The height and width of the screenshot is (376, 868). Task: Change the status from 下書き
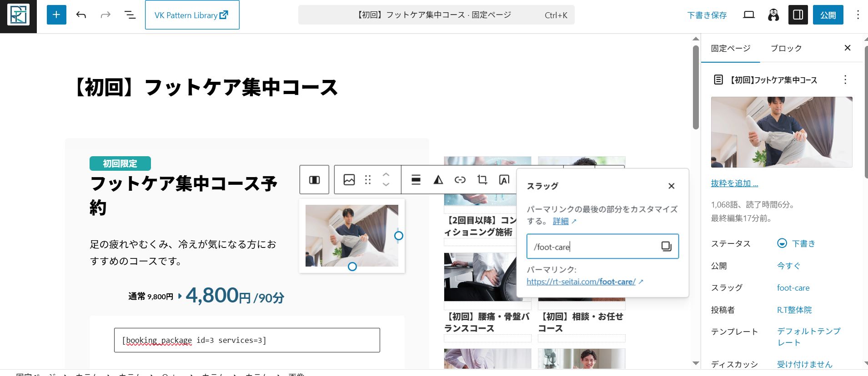click(803, 243)
